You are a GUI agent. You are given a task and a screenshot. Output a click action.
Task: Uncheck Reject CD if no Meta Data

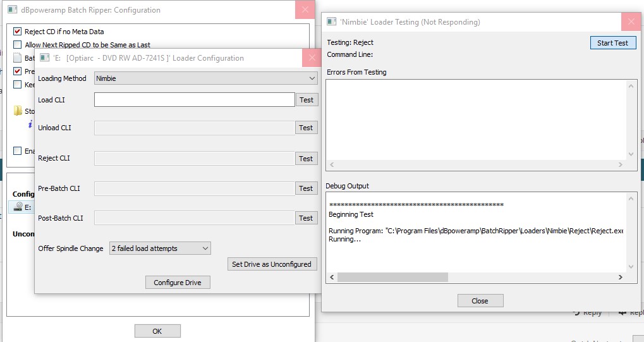pyautogui.click(x=18, y=31)
